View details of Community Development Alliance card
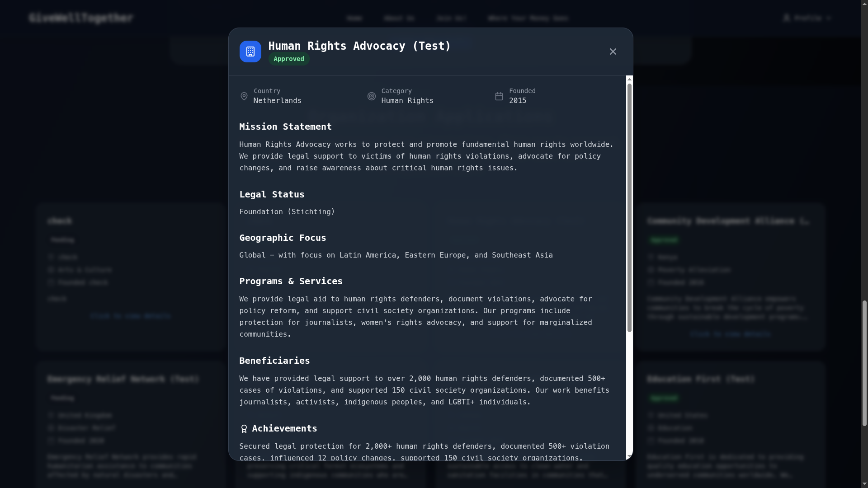This screenshot has height=488, width=868. [730, 334]
